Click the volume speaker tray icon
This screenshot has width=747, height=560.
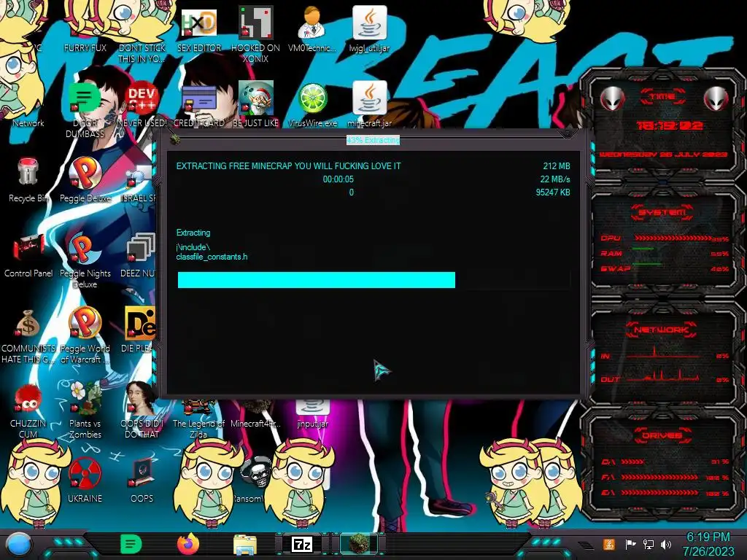point(666,544)
